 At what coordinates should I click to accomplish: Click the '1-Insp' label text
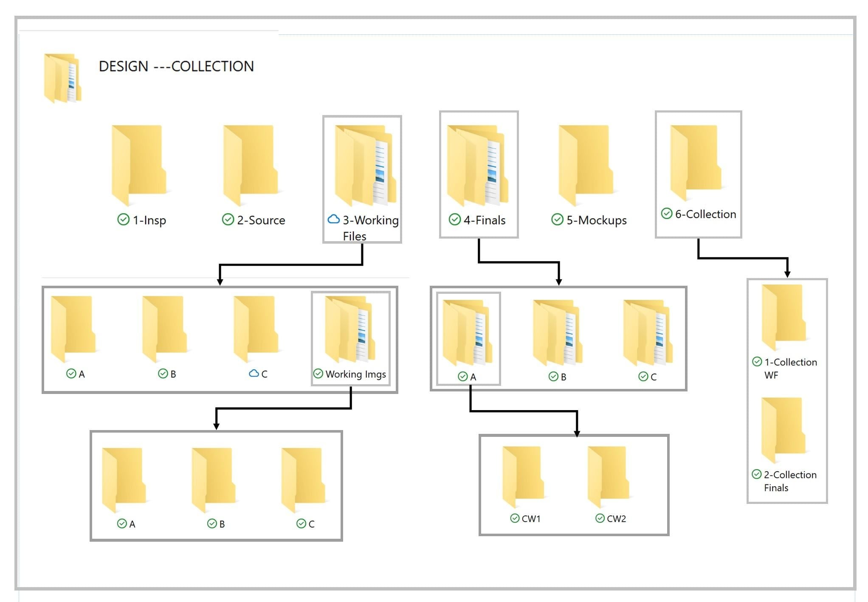pyautogui.click(x=149, y=220)
